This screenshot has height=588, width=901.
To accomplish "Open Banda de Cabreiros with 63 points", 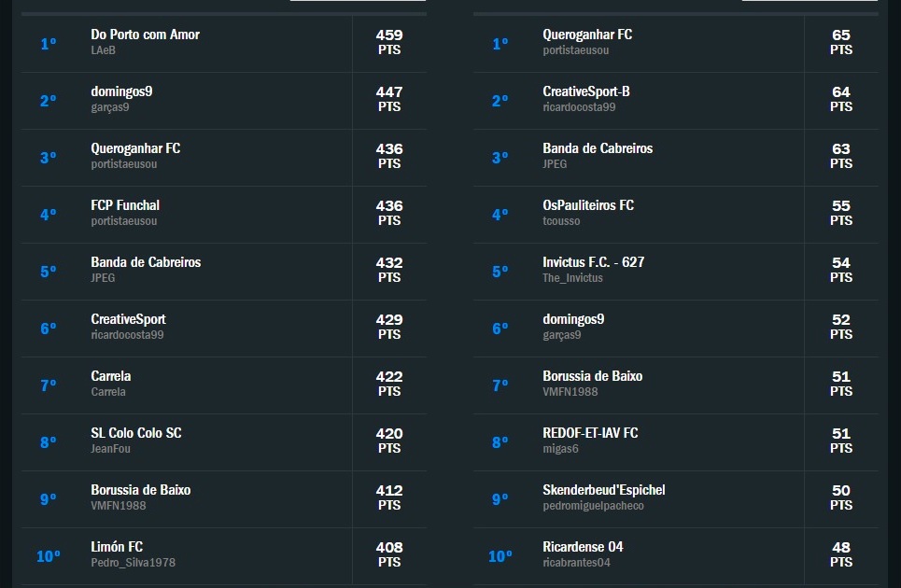I will pyautogui.click(x=676, y=158).
